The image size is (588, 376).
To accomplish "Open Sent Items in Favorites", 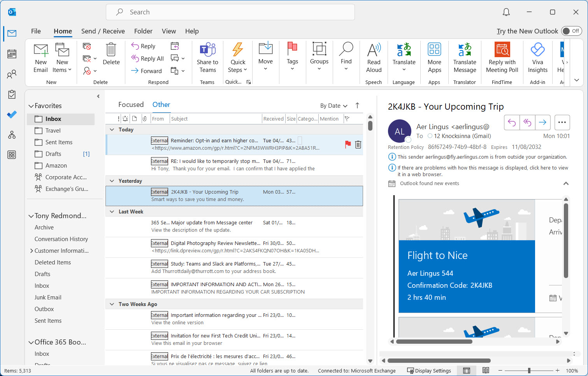I will 59,142.
